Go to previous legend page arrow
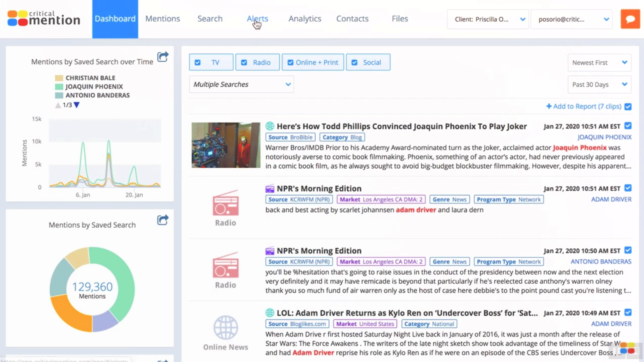 [58, 105]
